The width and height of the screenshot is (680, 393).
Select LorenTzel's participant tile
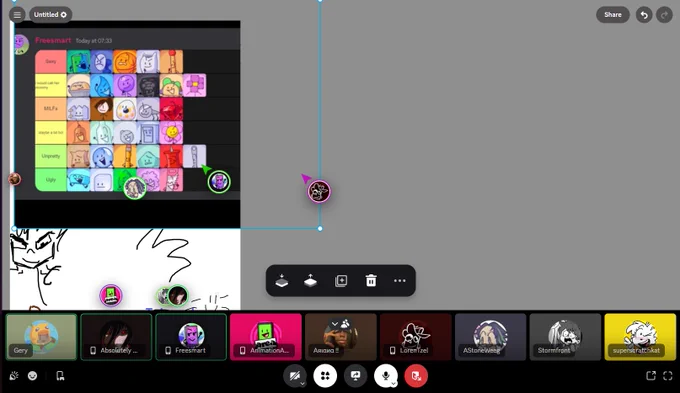coord(415,337)
